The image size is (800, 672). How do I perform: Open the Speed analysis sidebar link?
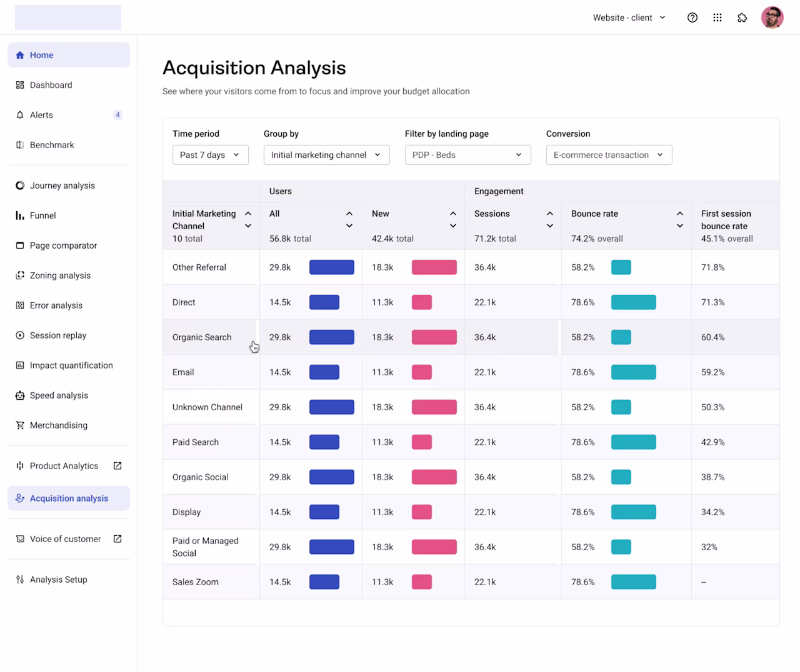tap(69, 395)
